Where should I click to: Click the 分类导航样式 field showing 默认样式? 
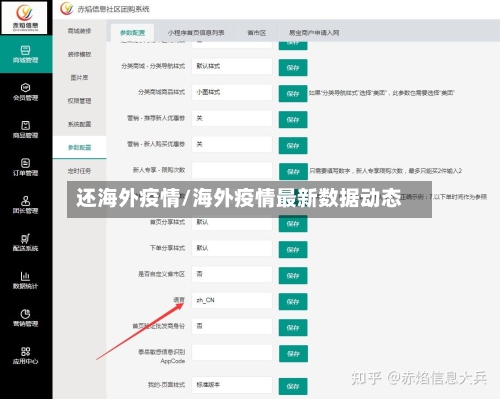pyautogui.click(x=232, y=66)
